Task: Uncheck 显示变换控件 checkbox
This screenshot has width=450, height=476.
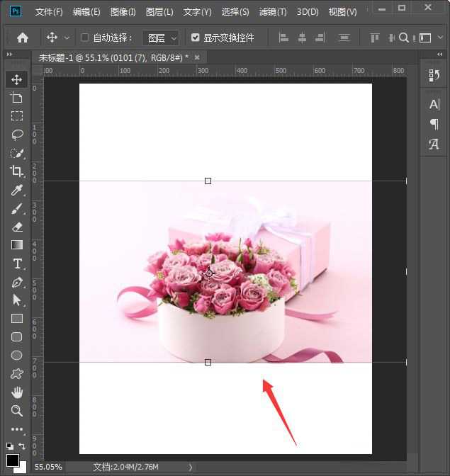Action: (x=196, y=38)
